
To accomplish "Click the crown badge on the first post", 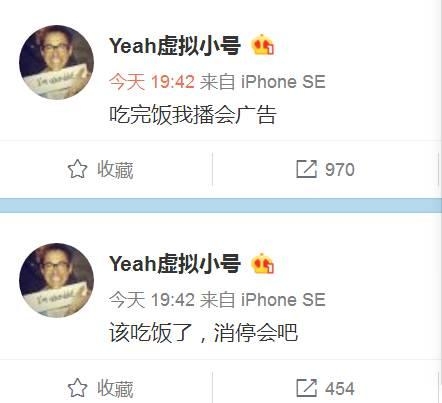I will pos(263,45).
